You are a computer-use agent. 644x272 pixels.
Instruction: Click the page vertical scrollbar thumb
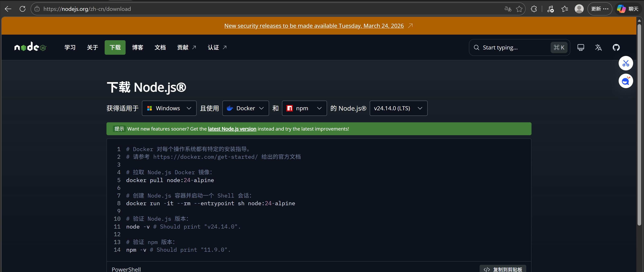pos(639,125)
